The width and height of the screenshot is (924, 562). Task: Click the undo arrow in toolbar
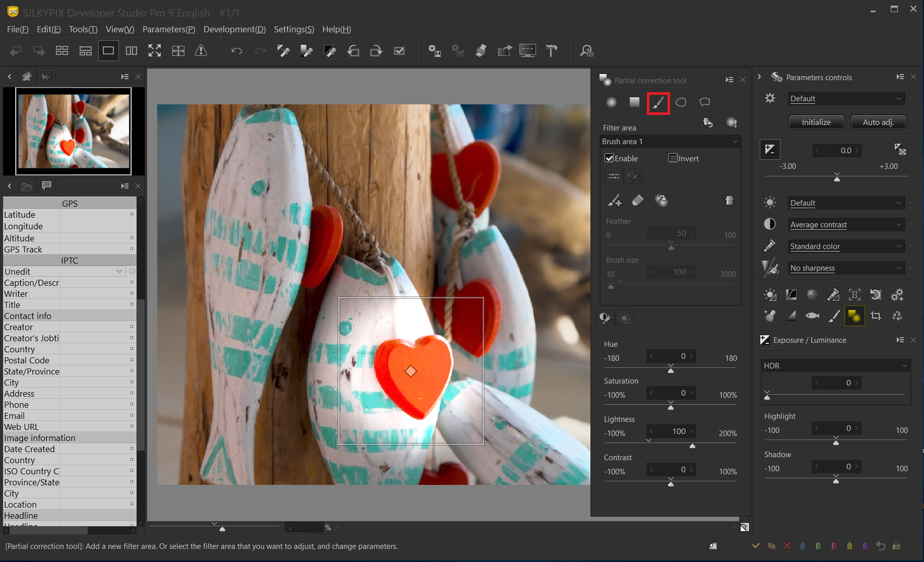[237, 51]
